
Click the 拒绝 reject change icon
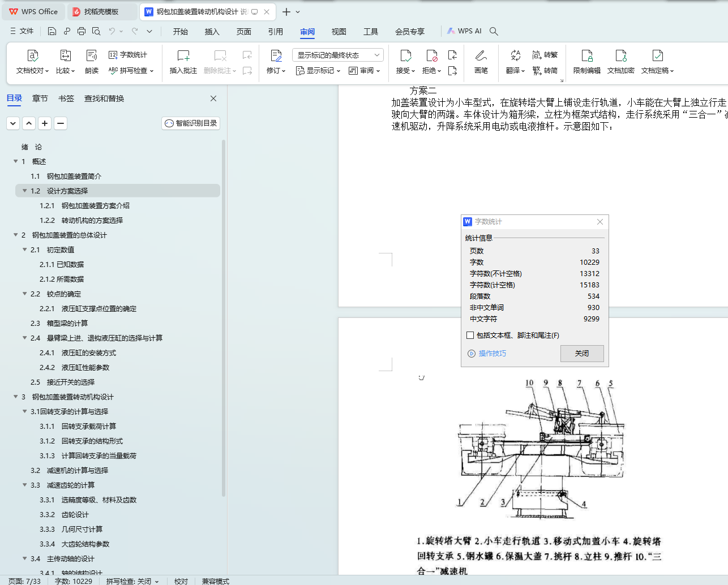click(432, 55)
